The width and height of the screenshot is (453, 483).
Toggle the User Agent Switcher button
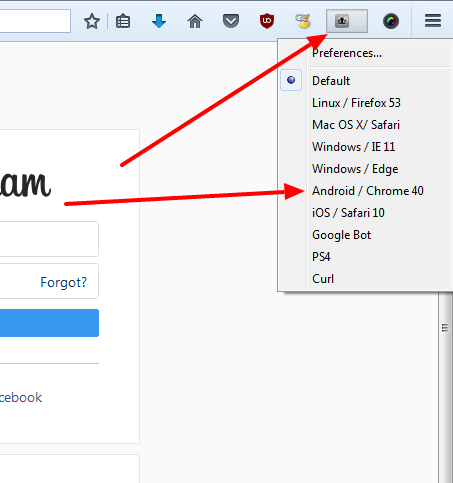point(347,21)
